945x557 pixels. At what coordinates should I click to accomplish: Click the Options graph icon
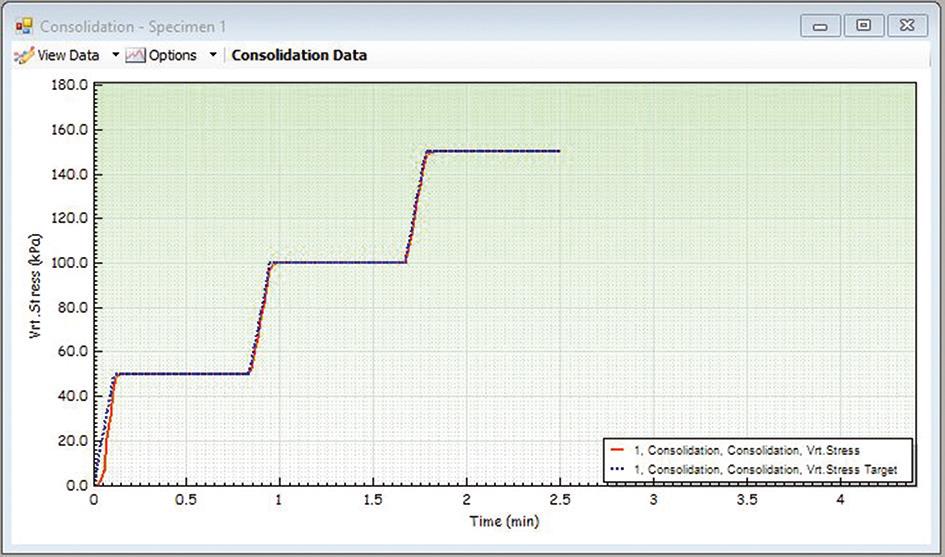135,55
